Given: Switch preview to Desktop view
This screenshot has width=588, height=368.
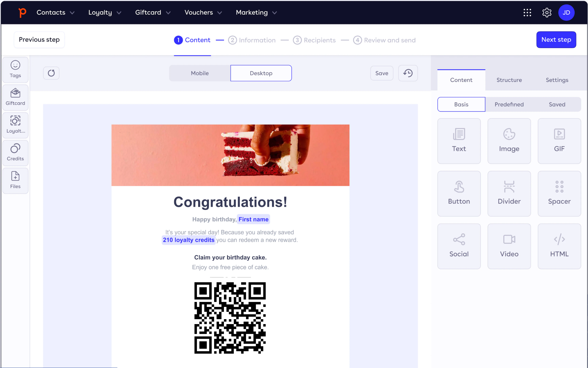Looking at the screenshot, I should (261, 73).
